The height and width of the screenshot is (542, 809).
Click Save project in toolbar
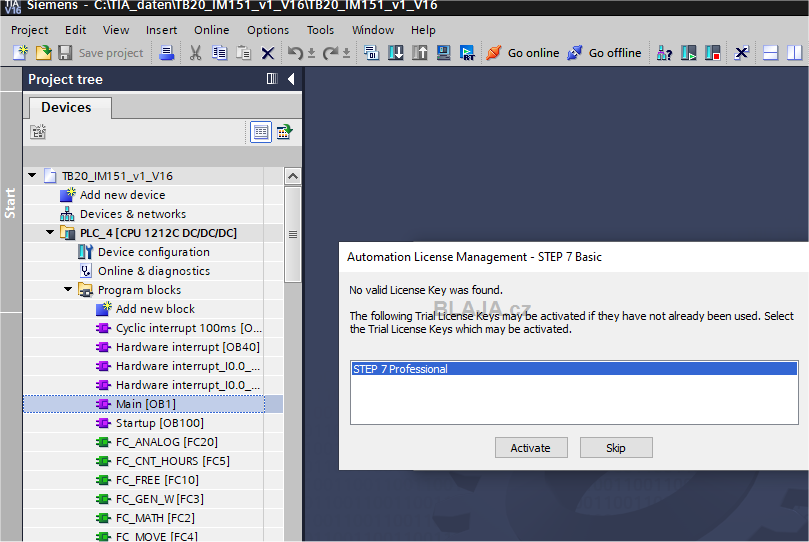[101, 53]
